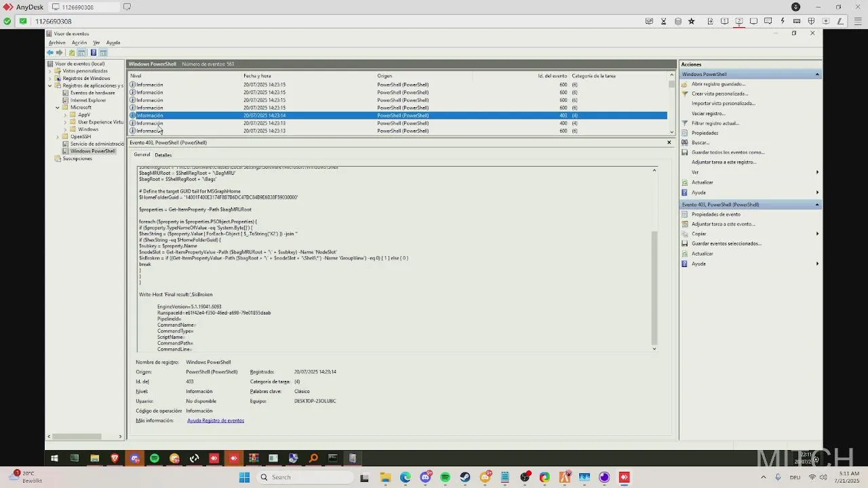Open Ver menu in menu bar
The image size is (868, 488).
[96, 43]
